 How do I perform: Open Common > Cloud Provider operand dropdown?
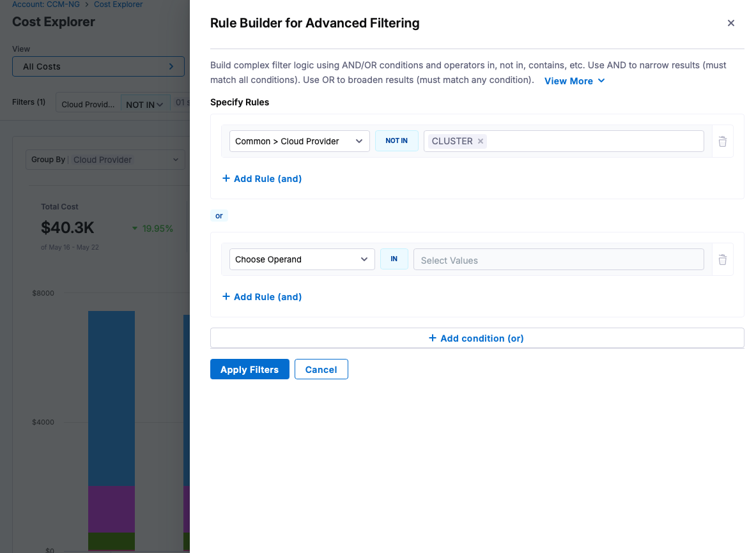pos(300,141)
